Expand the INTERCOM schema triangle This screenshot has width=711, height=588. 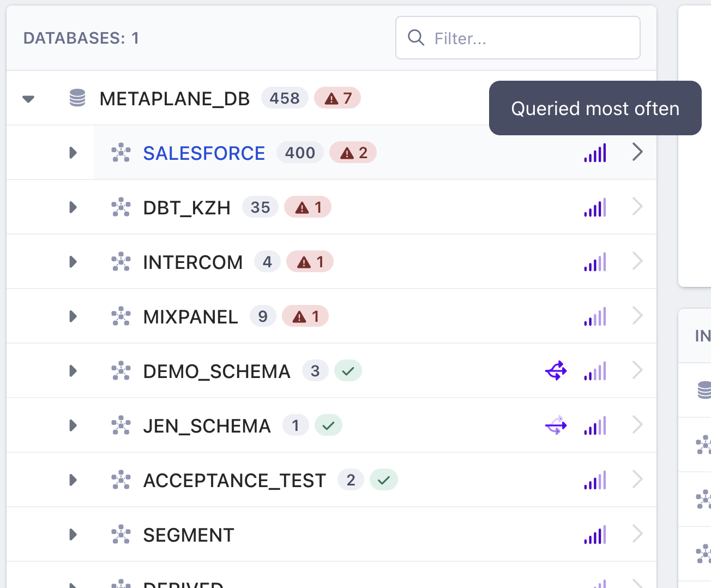coord(73,262)
